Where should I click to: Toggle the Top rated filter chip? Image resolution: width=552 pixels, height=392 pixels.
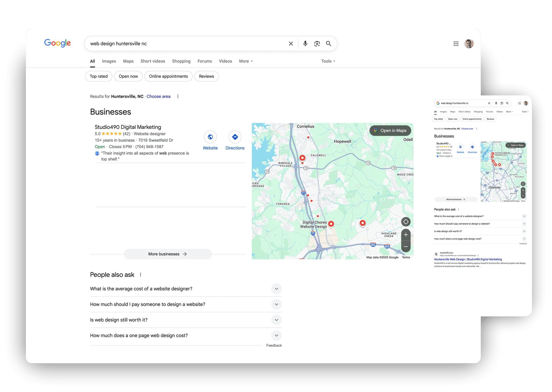tap(99, 76)
